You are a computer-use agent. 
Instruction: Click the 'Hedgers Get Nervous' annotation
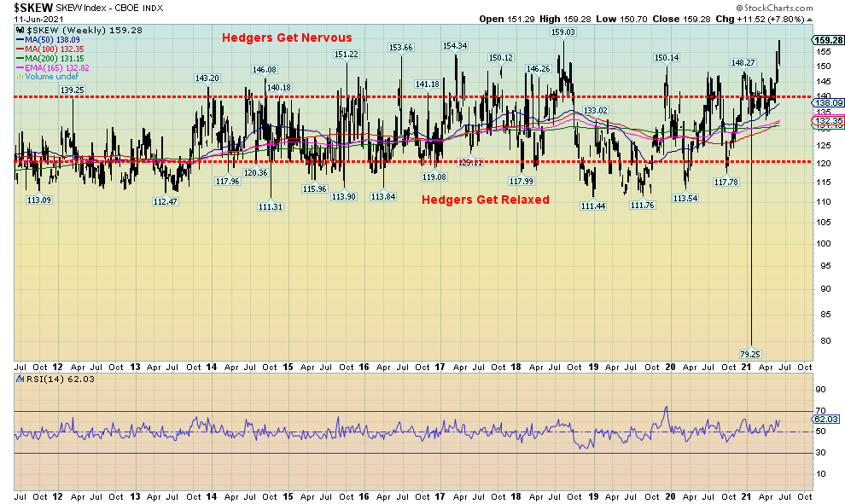coord(287,38)
